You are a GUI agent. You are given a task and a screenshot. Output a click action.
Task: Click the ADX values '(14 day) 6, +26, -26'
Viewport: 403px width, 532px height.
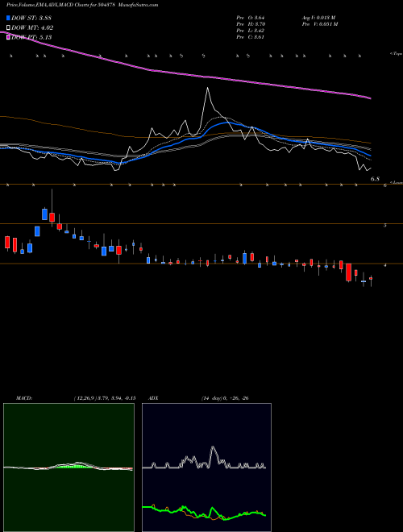click(225, 398)
